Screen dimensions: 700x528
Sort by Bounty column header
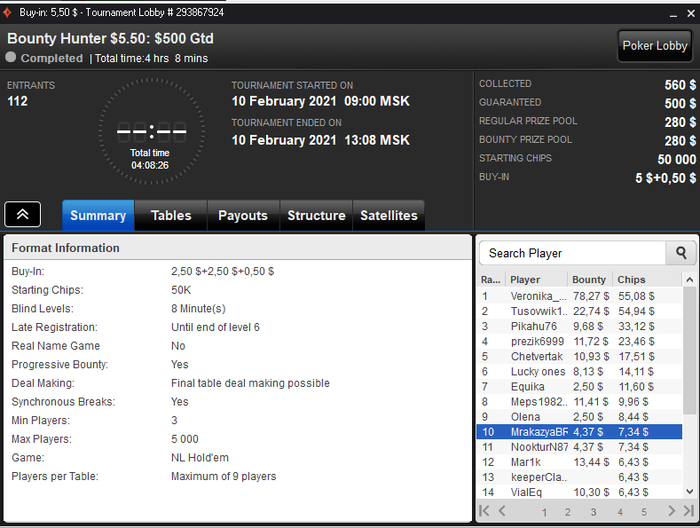590,279
